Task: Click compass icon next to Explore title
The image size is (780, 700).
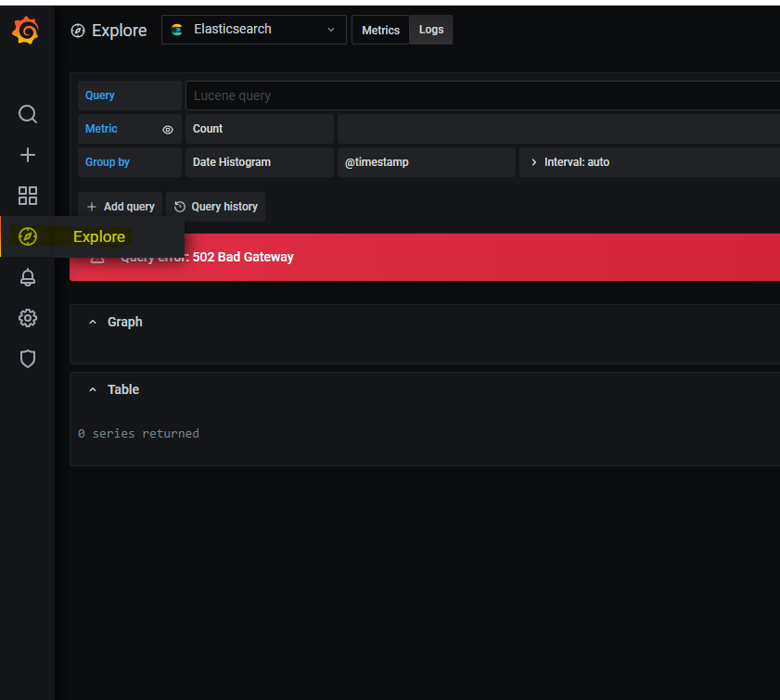Action: pyautogui.click(x=78, y=31)
